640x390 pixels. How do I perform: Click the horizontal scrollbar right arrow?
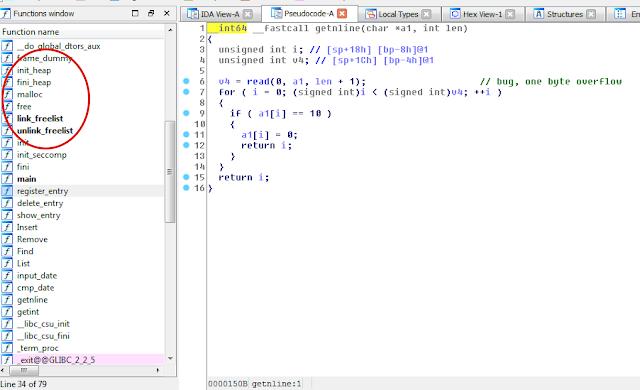(158, 370)
